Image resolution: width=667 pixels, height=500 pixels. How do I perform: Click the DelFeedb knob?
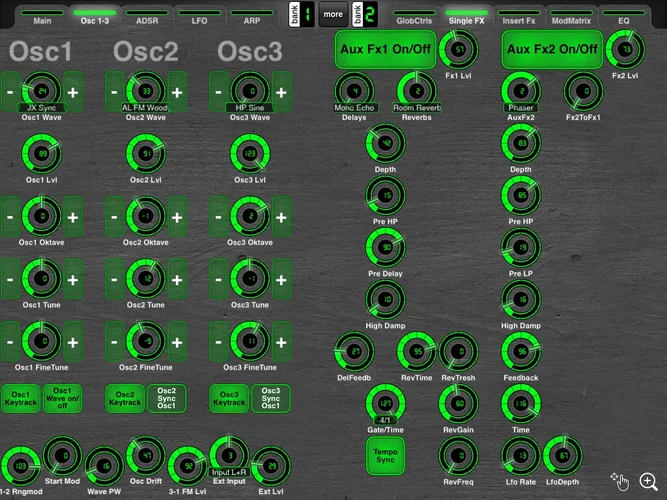point(354,351)
